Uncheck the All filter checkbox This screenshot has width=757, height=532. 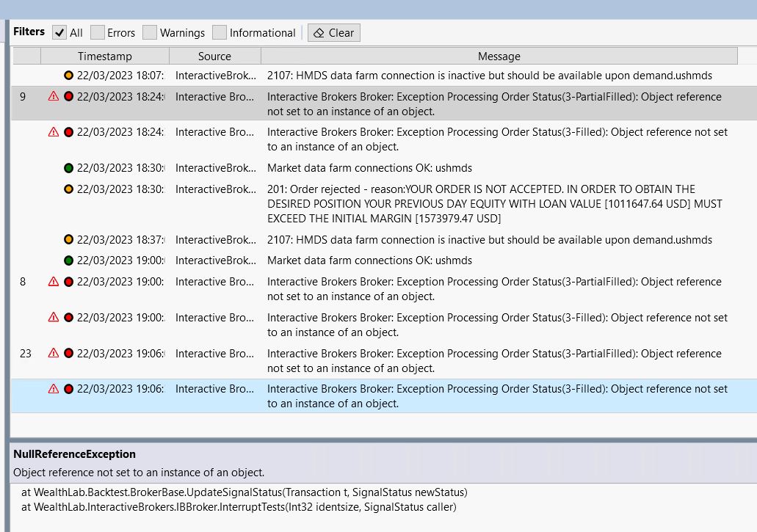(59, 32)
